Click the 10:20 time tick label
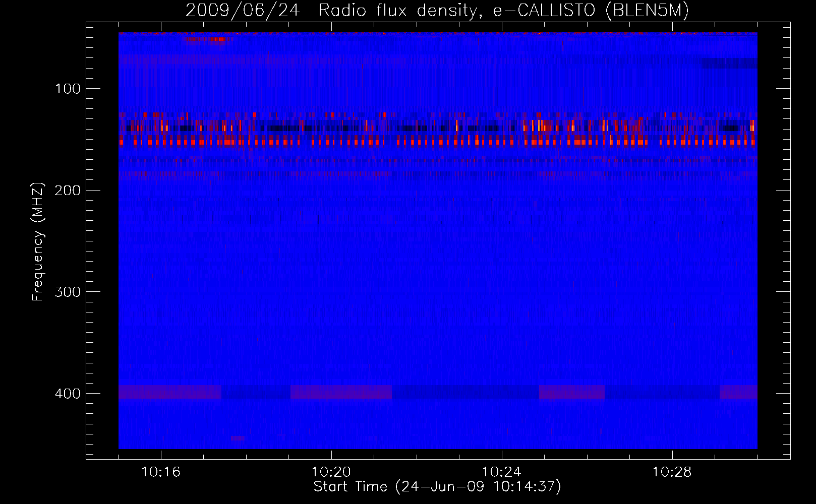The image size is (816, 504). point(331,472)
